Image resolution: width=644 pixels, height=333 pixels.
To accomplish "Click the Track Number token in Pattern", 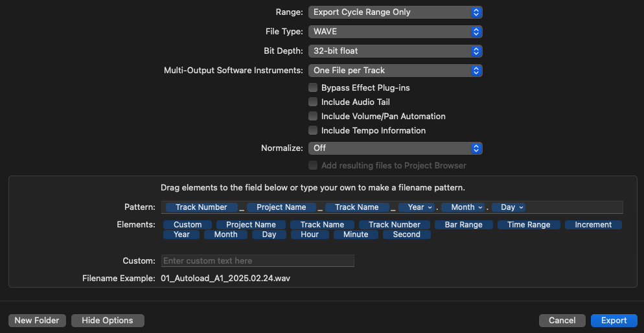I will coord(201,207).
